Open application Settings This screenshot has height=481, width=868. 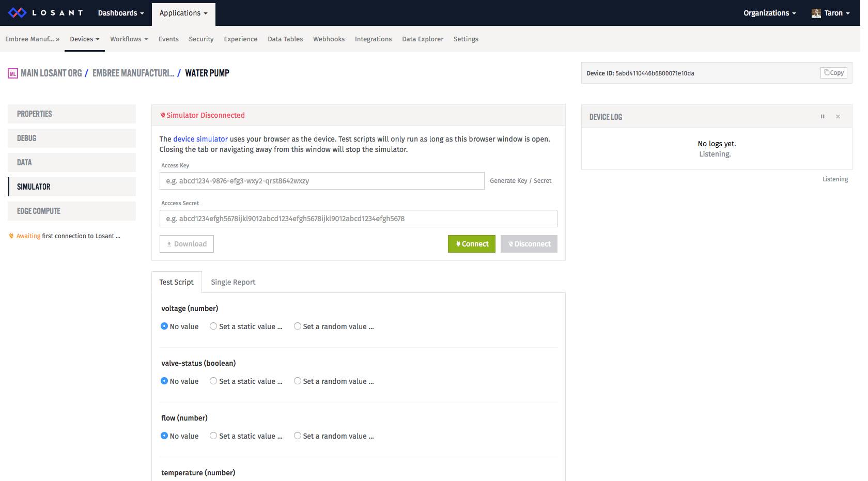(x=466, y=39)
